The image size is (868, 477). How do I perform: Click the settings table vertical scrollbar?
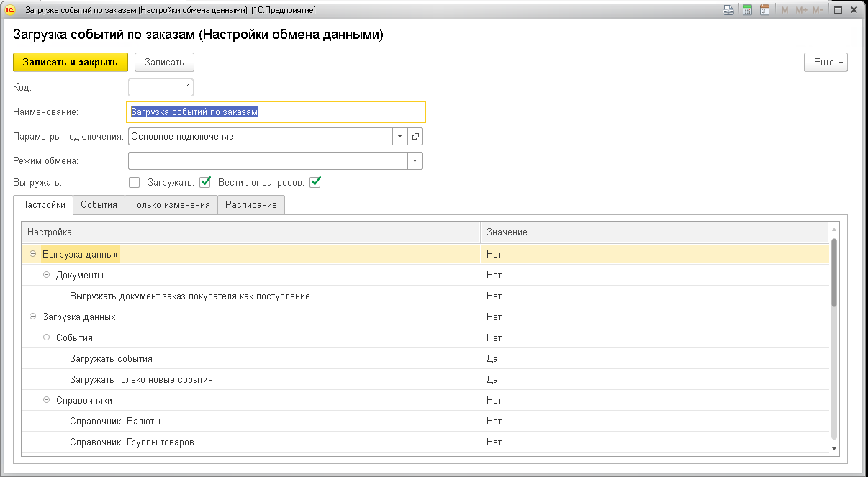(x=834, y=273)
